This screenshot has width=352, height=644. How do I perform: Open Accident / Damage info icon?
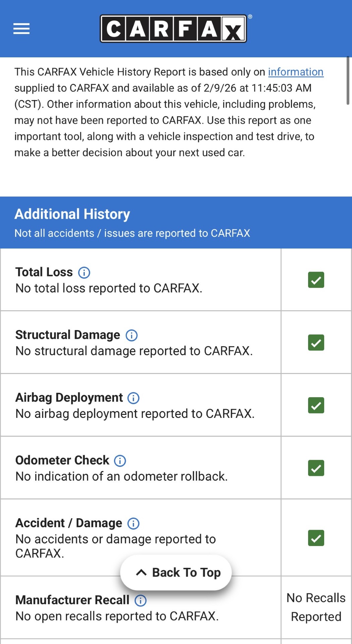tap(133, 523)
